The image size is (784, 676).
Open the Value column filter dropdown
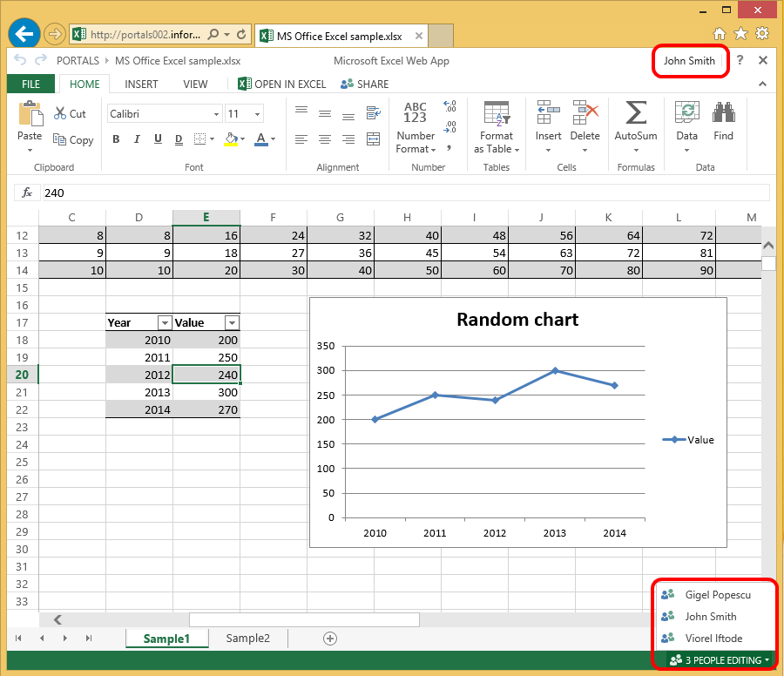[x=232, y=323]
